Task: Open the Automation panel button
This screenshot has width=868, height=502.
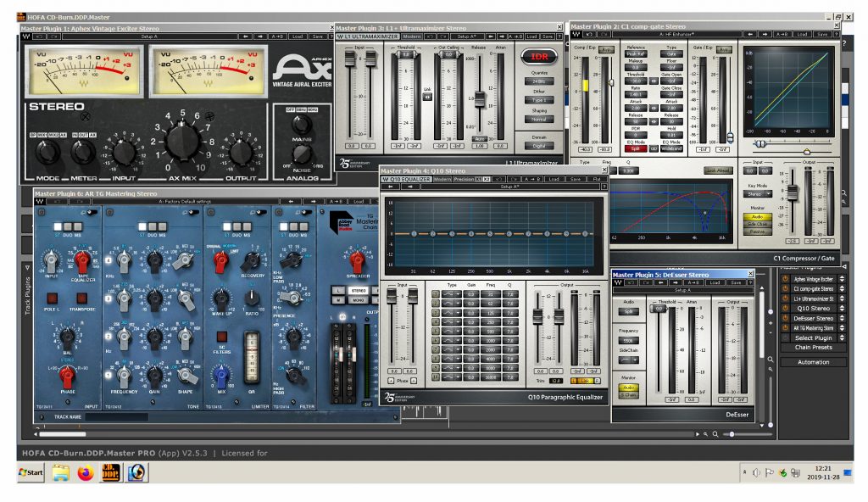Action: tap(813, 362)
